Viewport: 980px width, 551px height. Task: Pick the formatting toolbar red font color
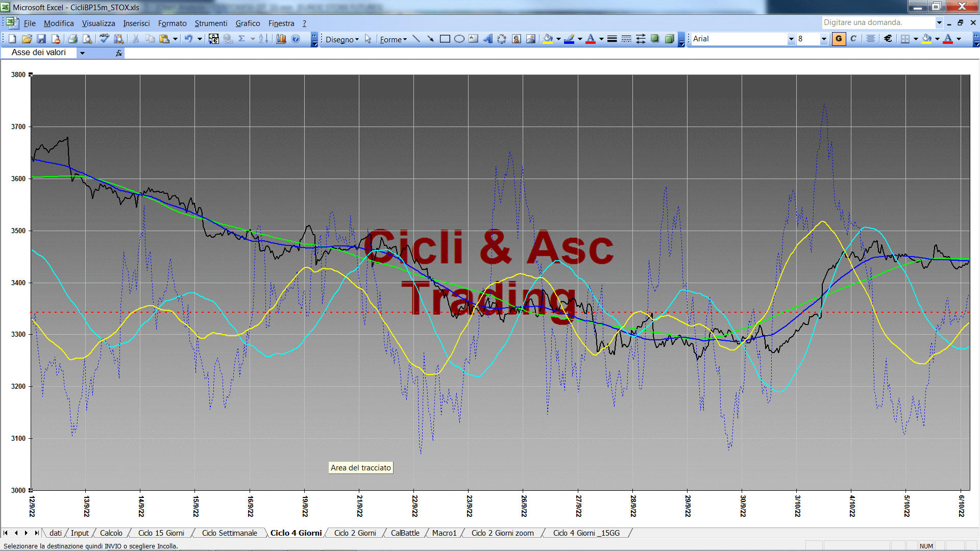pos(948,39)
